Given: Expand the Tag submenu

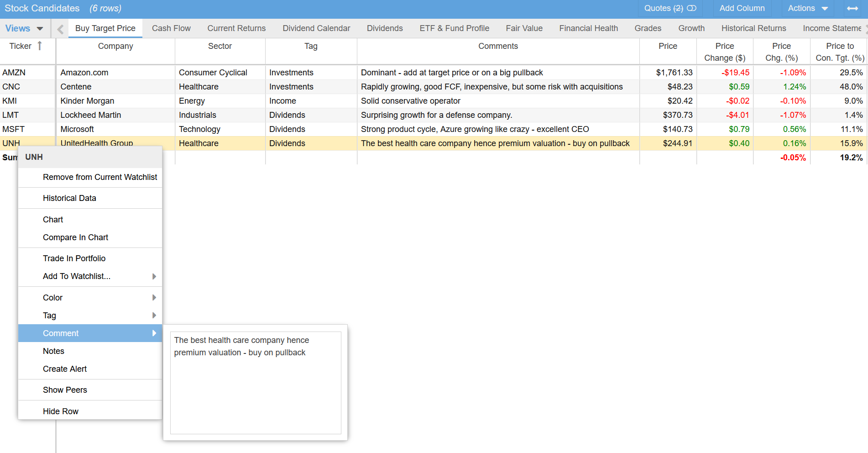Looking at the screenshot, I should point(90,316).
